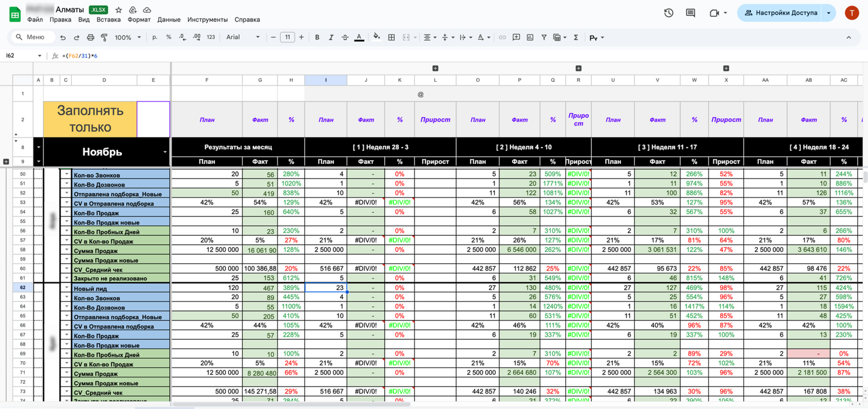Select the paint format tool
This screenshot has height=409, width=868.
(104, 37)
